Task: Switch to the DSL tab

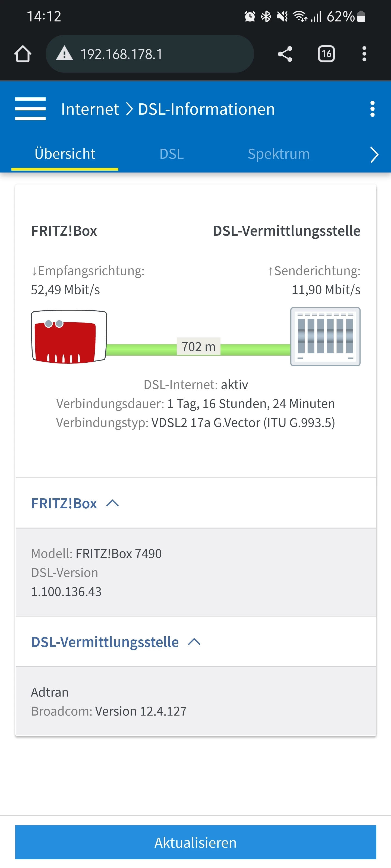Action: click(171, 154)
